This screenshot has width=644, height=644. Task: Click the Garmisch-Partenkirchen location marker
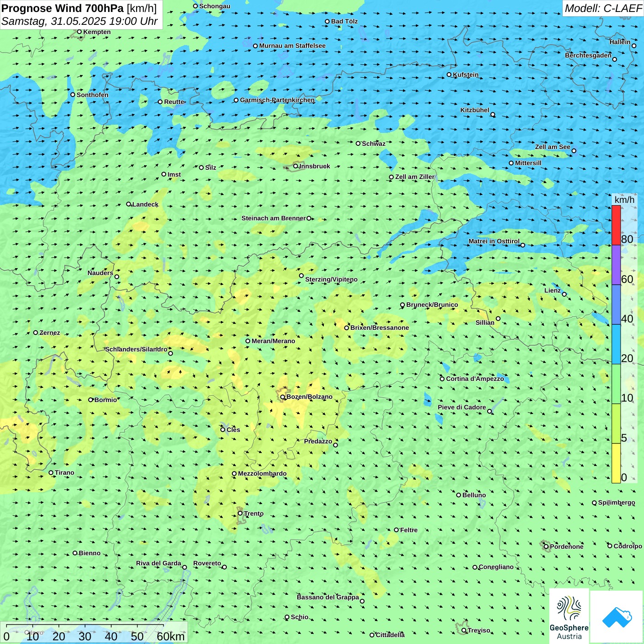[x=236, y=100]
